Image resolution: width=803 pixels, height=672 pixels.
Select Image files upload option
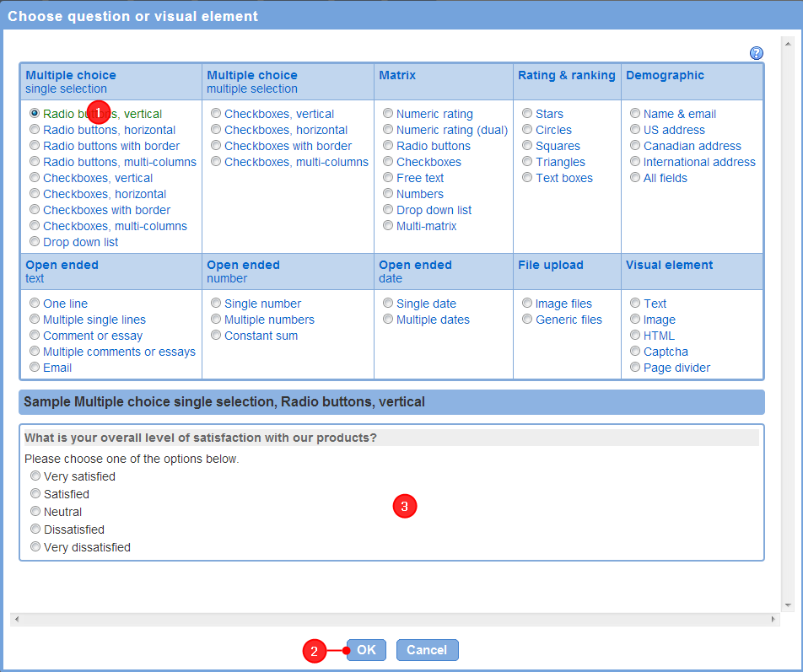[x=527, y=303]
